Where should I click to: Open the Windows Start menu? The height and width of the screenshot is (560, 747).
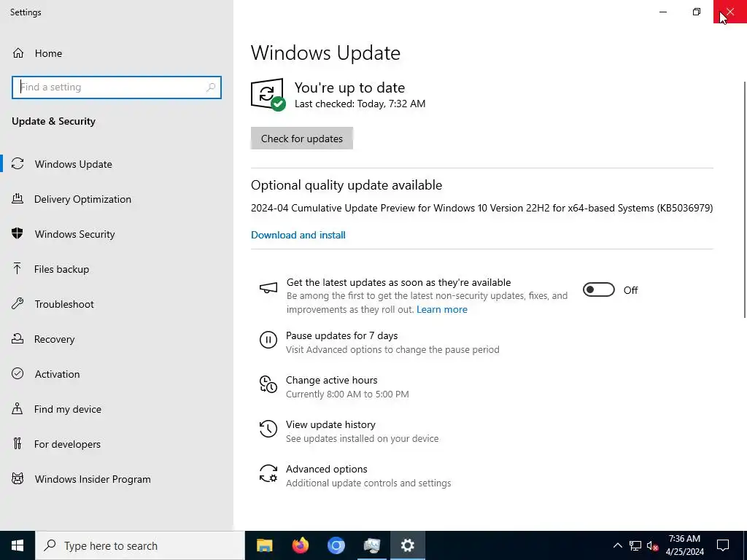18,545
